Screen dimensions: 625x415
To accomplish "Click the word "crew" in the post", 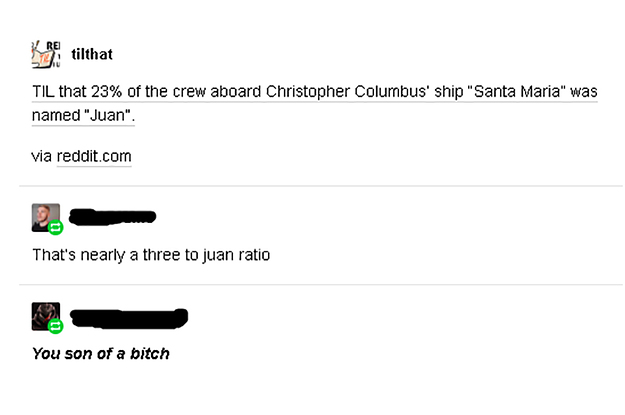I will pos(191,92).
